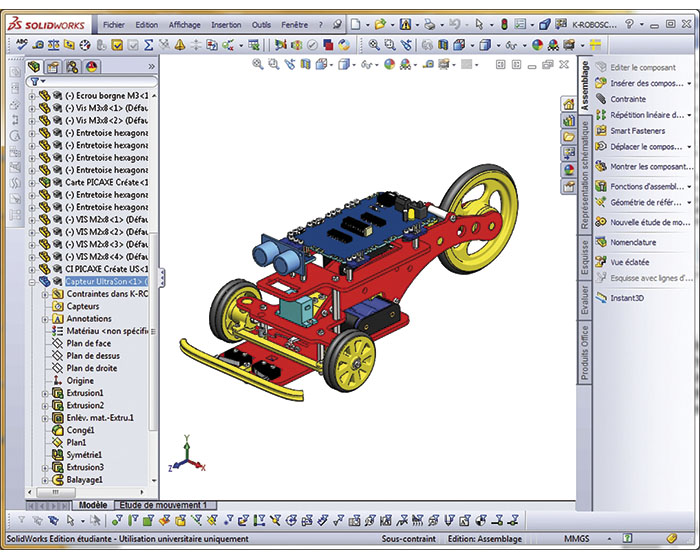Toggle Vue éclatée exploded view
This screenshot has width=700, height=560.
[x=630, y=261]
